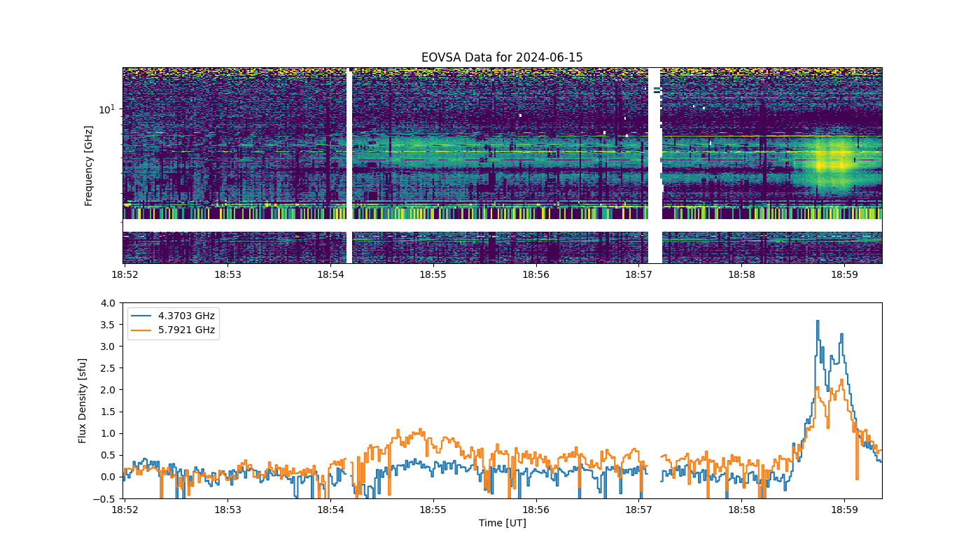Click the white data gap near 18:57
This screenshot has height=560, width=980.
coord(654,166)
